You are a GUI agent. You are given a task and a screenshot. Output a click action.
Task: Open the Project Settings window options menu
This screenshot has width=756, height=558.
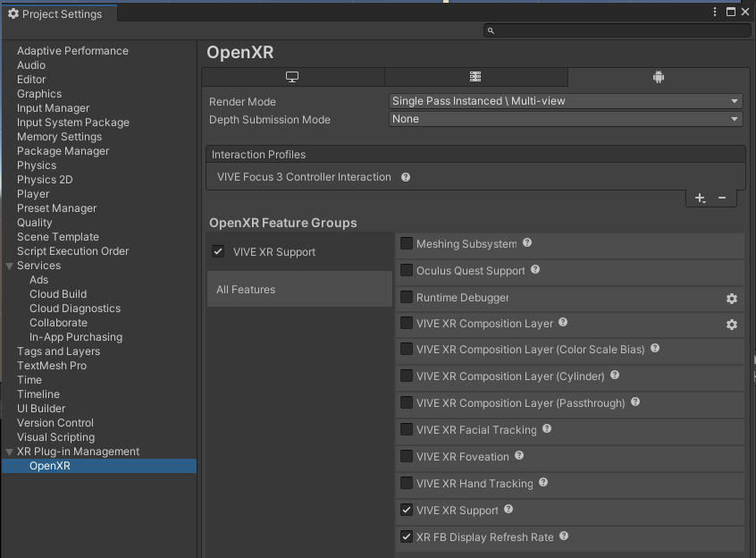(715, 12)
